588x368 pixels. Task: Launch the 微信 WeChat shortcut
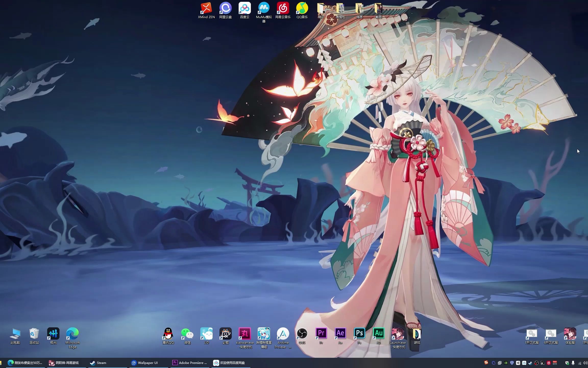point(187,336)
